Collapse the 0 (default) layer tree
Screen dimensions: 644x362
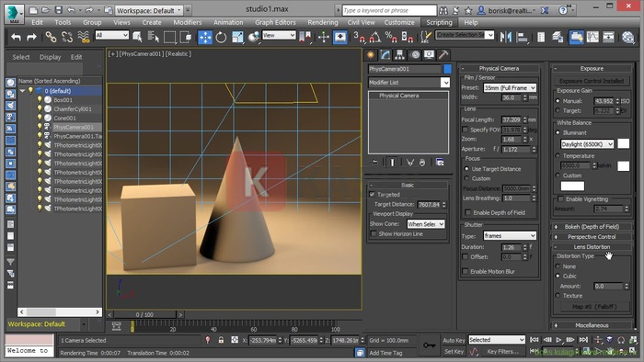[23, 91]
